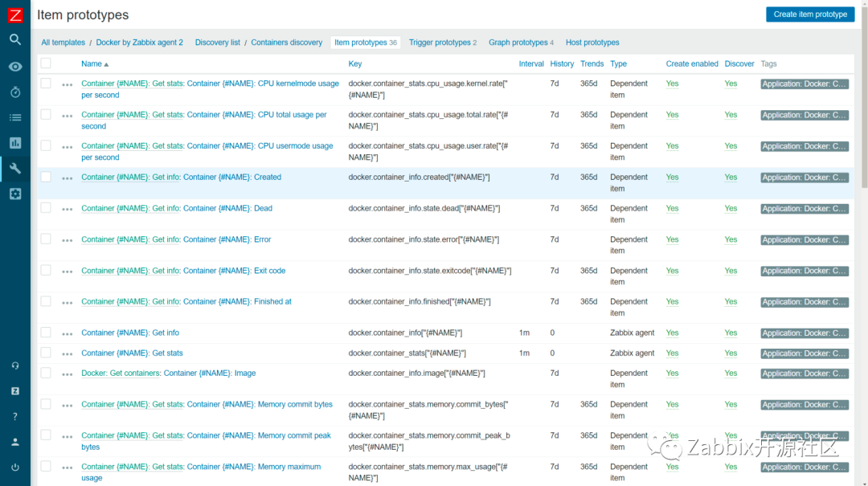Open action menu dots for Created row
The width and height of the screenshot is (868, 486).
[67, 178]
